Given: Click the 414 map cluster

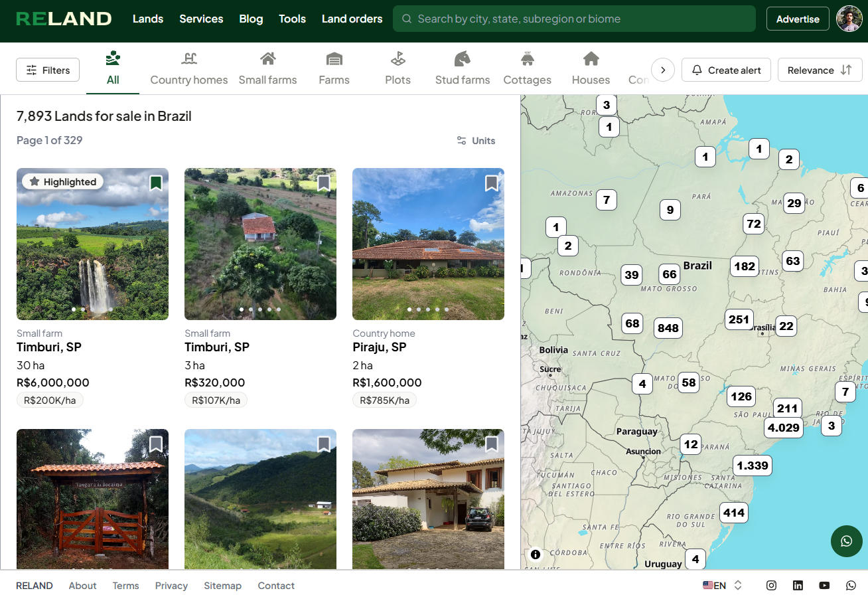Looking at the screenshot, I should [x=734, y=512].
